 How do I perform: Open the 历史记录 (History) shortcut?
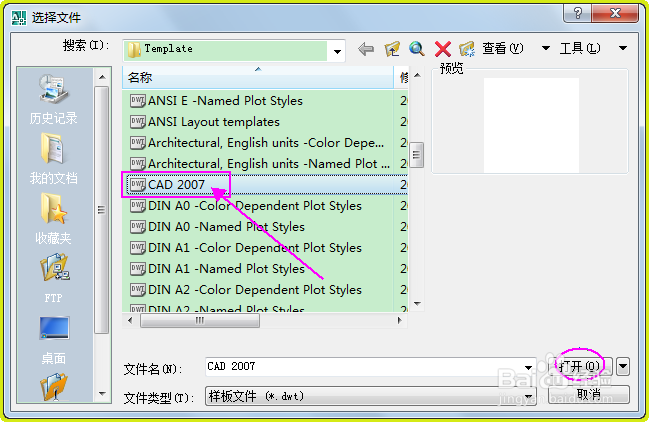(x=53, y=99)
